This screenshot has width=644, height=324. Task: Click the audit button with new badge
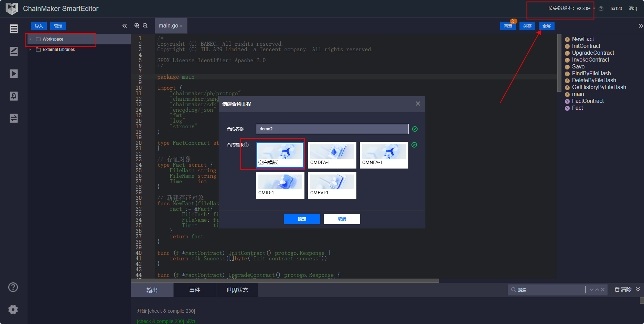click(508, 26)
